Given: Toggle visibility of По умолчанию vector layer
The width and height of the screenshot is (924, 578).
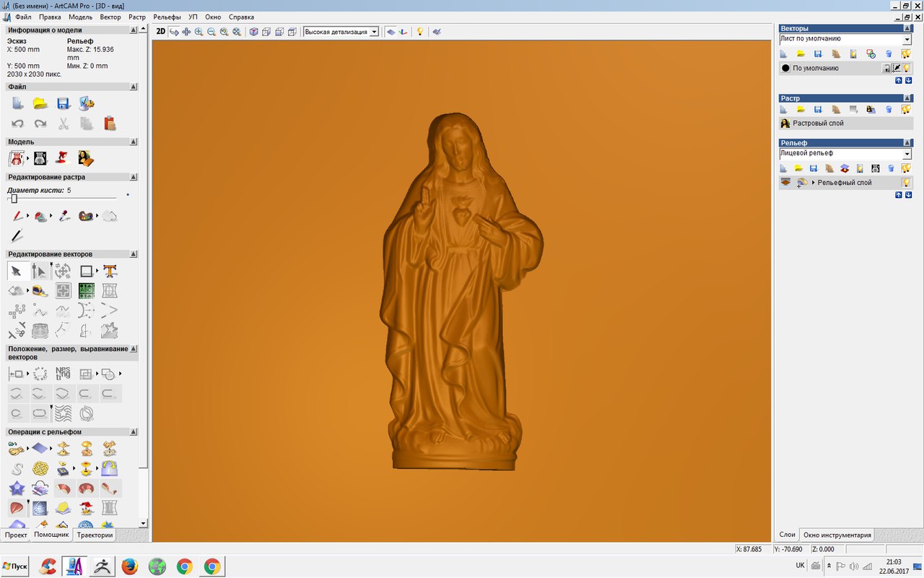Looking at the screenshot, I should 906,68.
